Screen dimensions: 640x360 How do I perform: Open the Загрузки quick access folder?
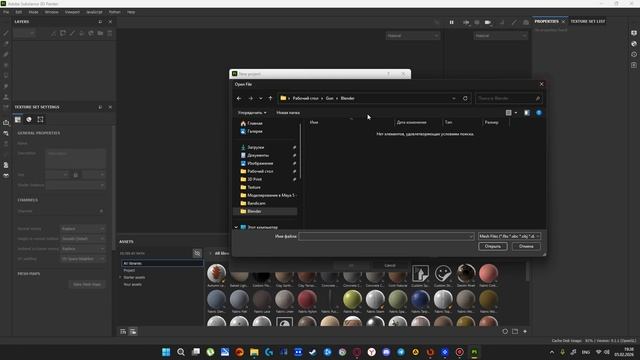coord(256,147)
